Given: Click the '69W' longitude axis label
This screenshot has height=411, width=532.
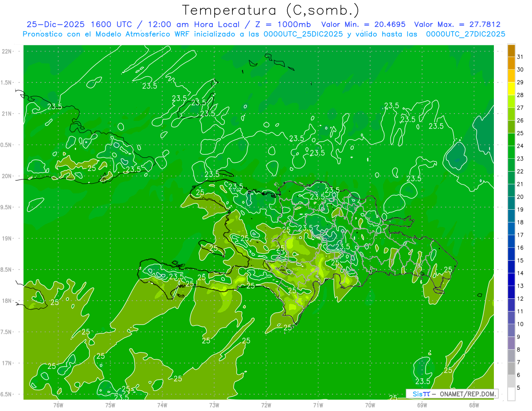Looking at the screenshot, I should [422, 405].
